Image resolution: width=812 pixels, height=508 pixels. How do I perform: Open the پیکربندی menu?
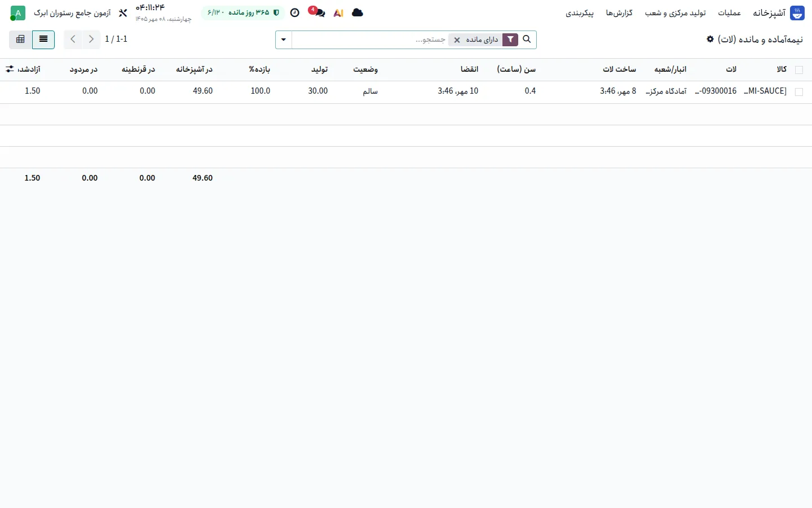pos(580,13)
